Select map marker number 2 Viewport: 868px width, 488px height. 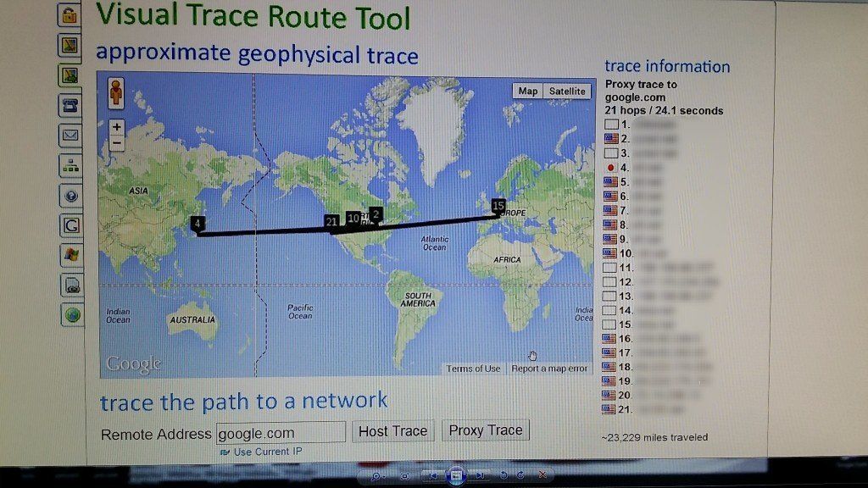pos(376,214)
